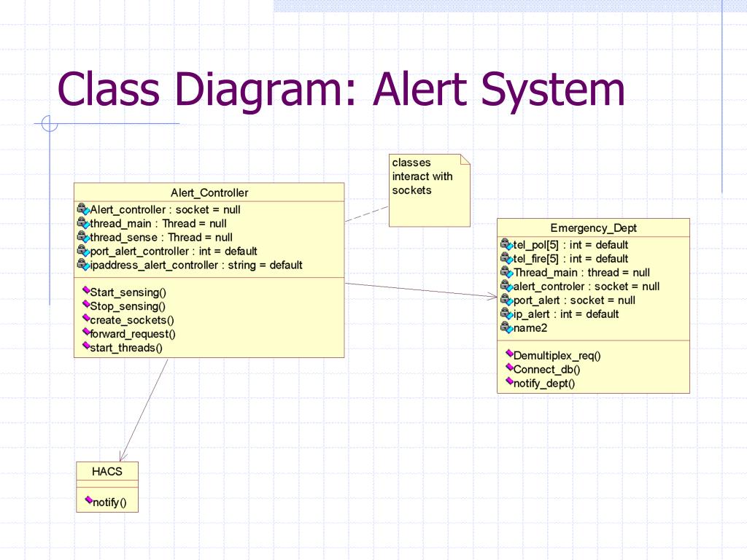Image resolution: width=747 pixels, height=560 pixels.
Task: Click the icon before port_alert_controller : int
Action: 83,251
